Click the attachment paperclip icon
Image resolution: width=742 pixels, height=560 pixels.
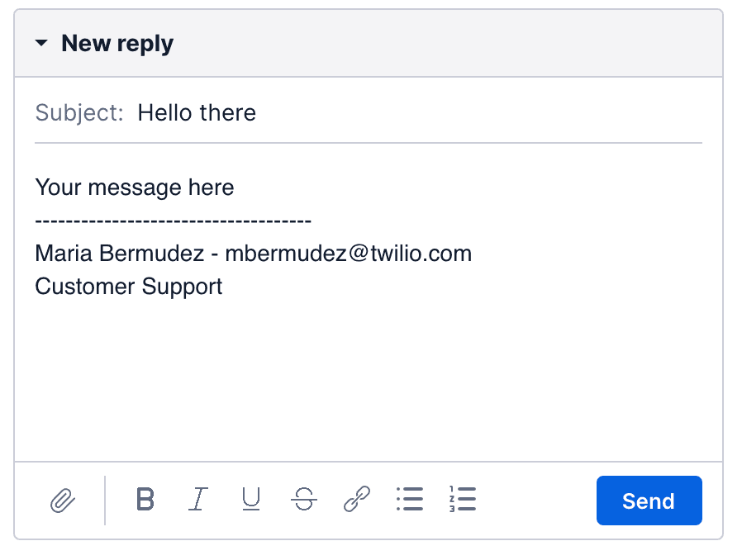[x=64, y=501]
